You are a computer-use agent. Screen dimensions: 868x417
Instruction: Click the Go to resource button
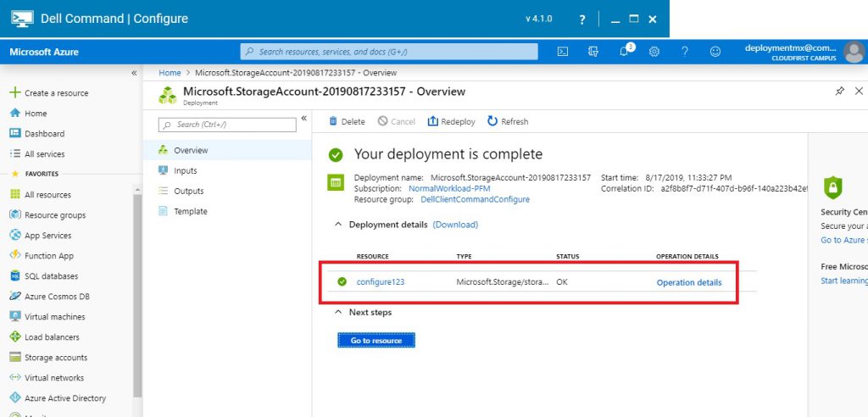point(376,340)
